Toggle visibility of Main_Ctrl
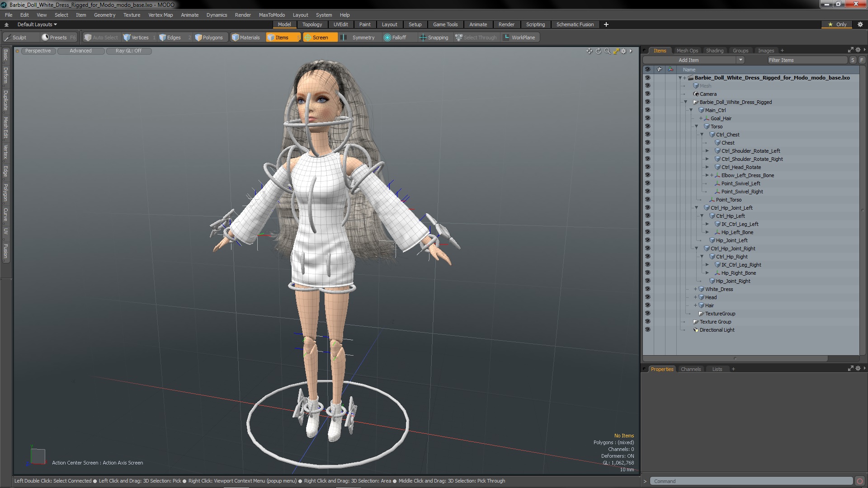The image size is (868, 488). (647, 110)
